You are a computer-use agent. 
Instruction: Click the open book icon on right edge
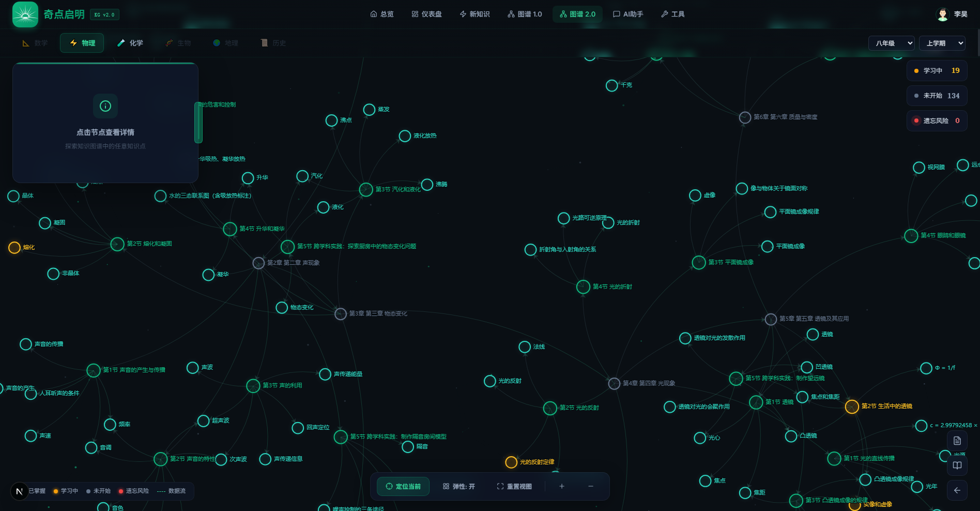[957, 465]
